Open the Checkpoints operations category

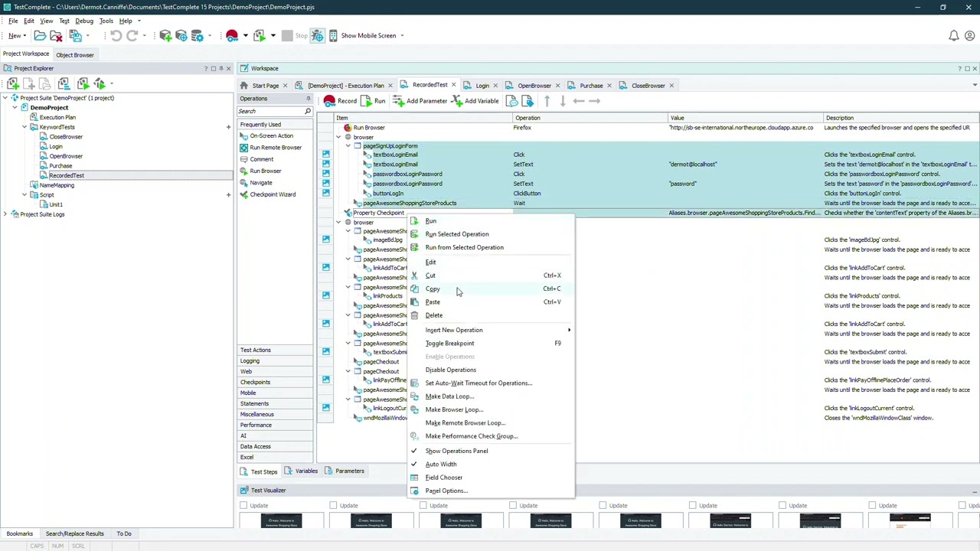[255, 382]
